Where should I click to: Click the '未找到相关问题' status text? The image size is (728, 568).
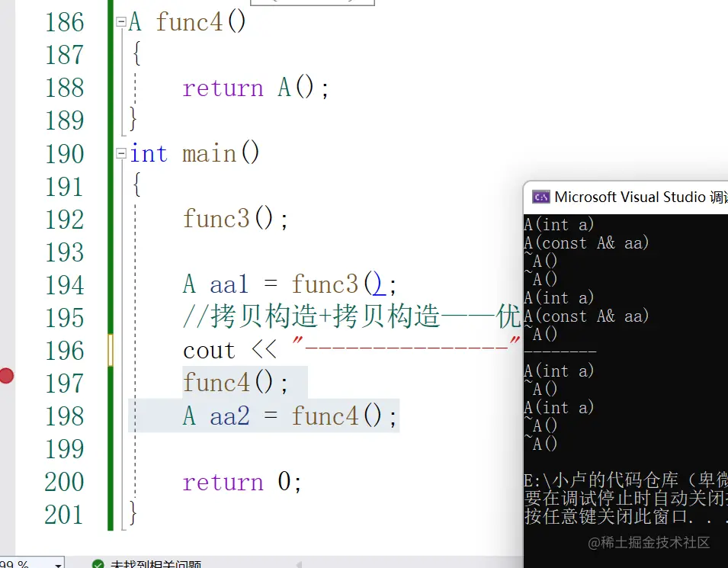coord(156,564)
